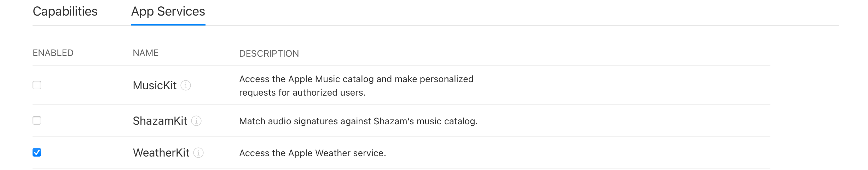The image size is (868, 170).
Task: Click the Apple Weather service description text
Action: point(312,153)
